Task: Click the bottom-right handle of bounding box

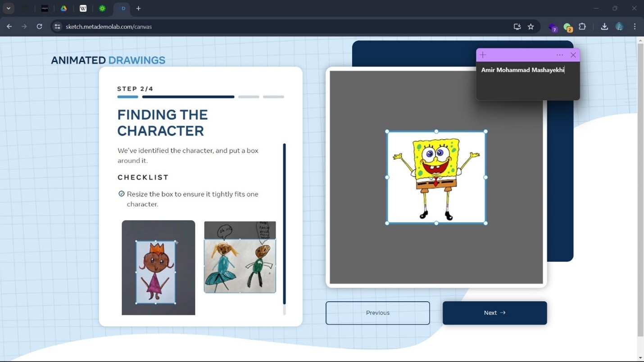Action: click(x=485, y=223)
